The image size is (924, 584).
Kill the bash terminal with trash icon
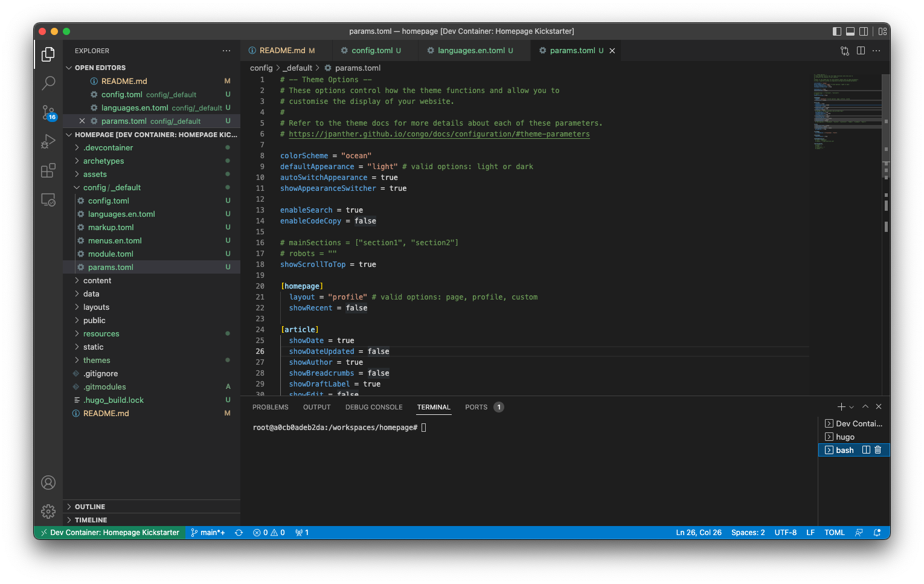pyautogui.click(x=878, y=450)
